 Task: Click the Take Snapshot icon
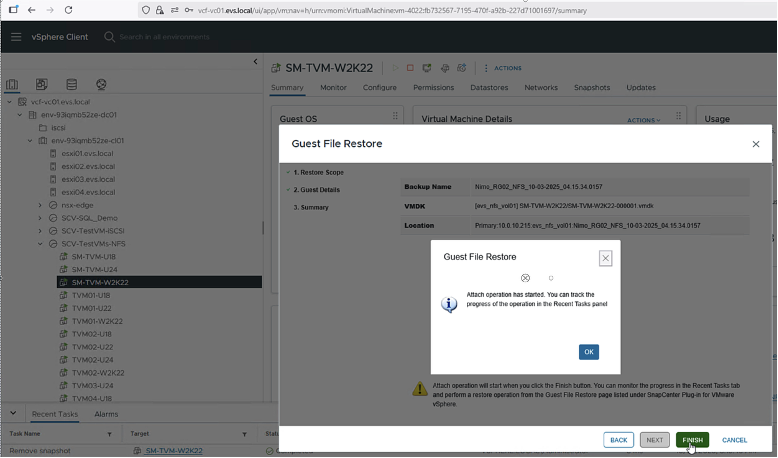tap(461, 68)
